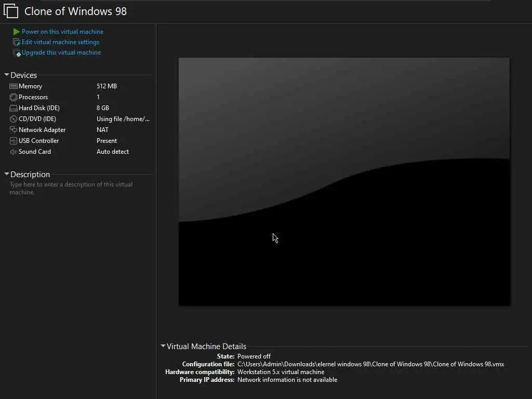This screenshot has height=399, width=532.
Task: Click the virtual machine screen preview
Action: point(344,182)
